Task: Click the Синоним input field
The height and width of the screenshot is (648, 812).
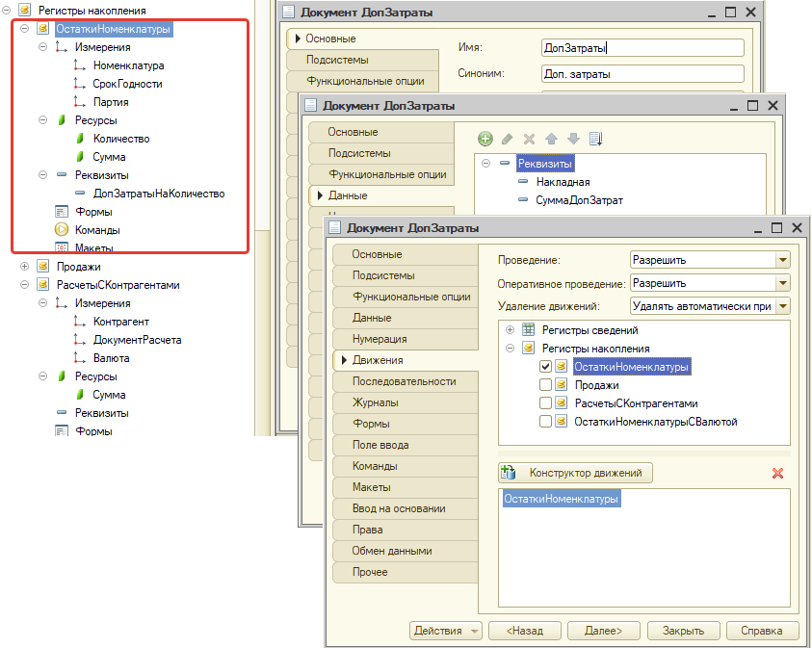Action: (x=642, y=73)
